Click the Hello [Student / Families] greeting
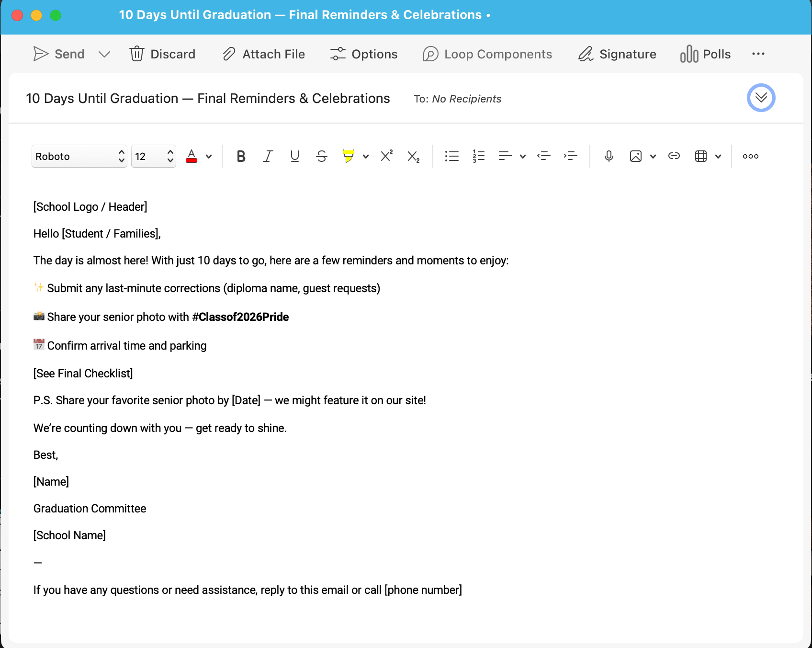Viewport: 812px width, 648px height. pos(97,234)
